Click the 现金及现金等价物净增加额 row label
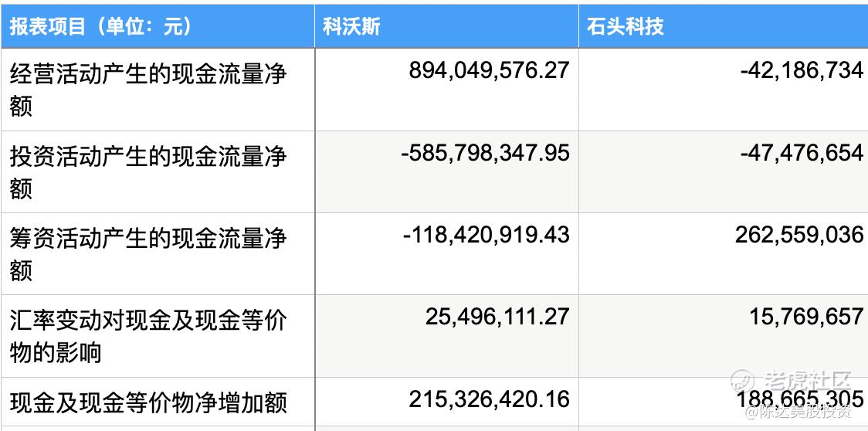868x431 pixels. 147,402
